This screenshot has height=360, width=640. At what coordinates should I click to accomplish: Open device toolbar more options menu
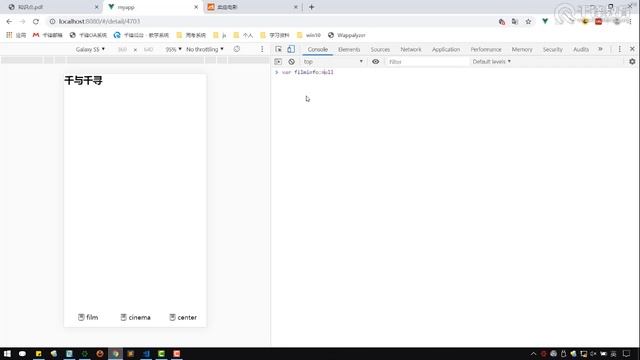point(262,49)
